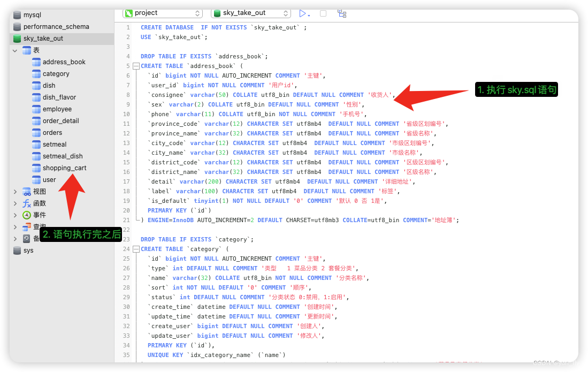Click `is_default` column on line 19
This screenshot has width=588, height=372.
pos(169,201)
